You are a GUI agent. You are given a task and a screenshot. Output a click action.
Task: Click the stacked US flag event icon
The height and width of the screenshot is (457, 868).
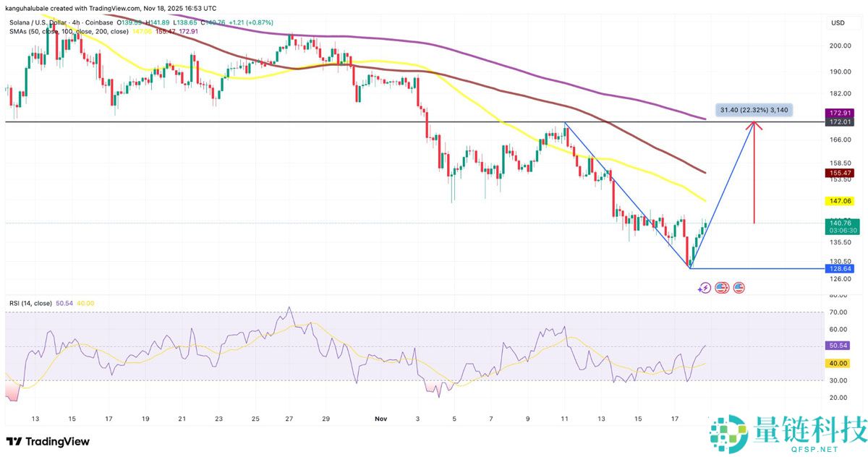(721, 288)
